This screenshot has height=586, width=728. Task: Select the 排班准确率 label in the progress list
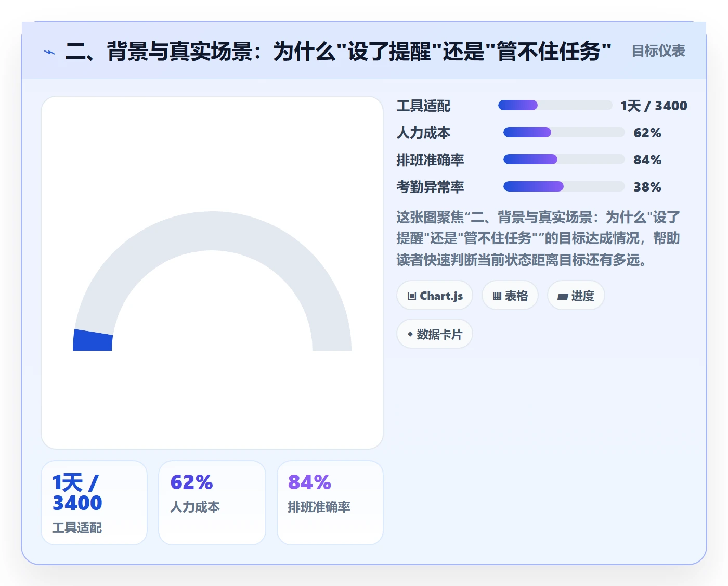(431, 160)
